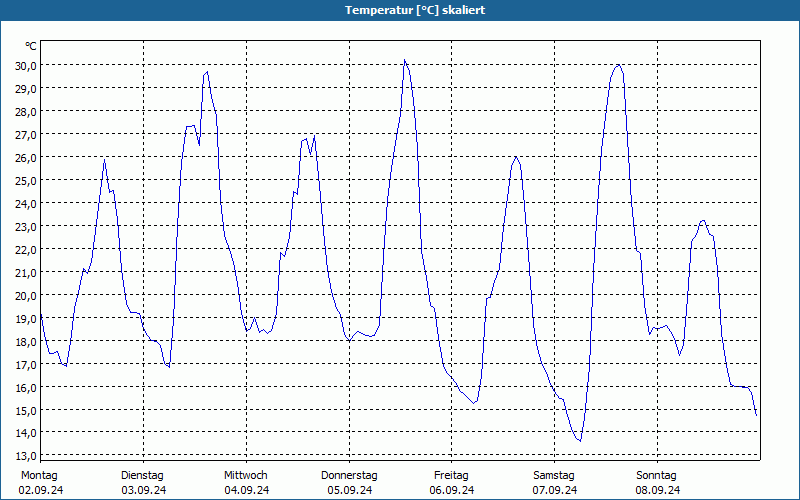Viewport: 800px width, 500px height.
Task: Click the date 07.09.24
Action: click(555, 490)
